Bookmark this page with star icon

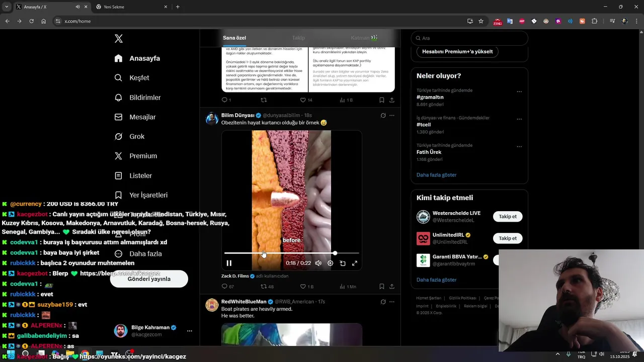coord(481,21)
